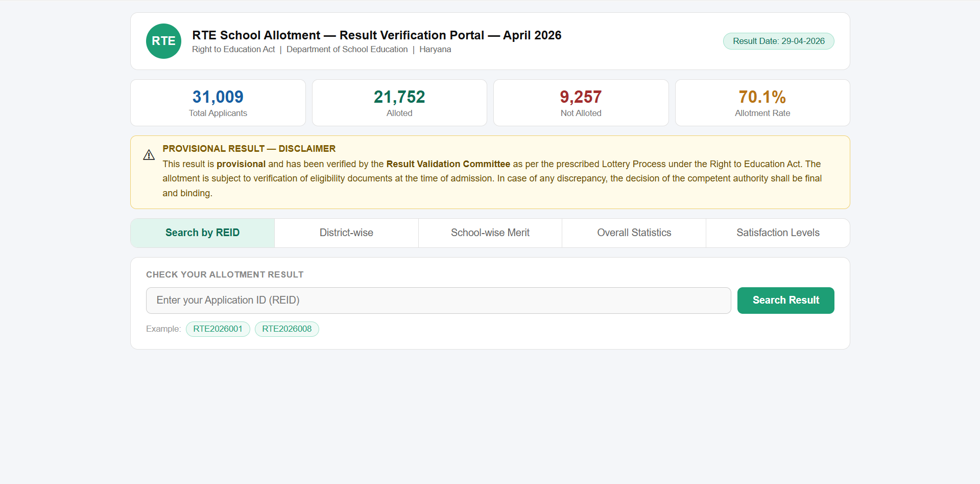Click the Not Alloted 9,257 card
This screenshot has height=484, width=980.
(581, 103)
